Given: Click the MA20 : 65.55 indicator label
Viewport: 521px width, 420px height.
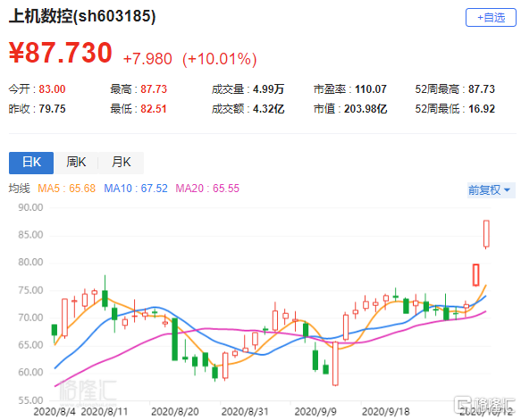Looking at the screenshot, I should tap(207, 189).
